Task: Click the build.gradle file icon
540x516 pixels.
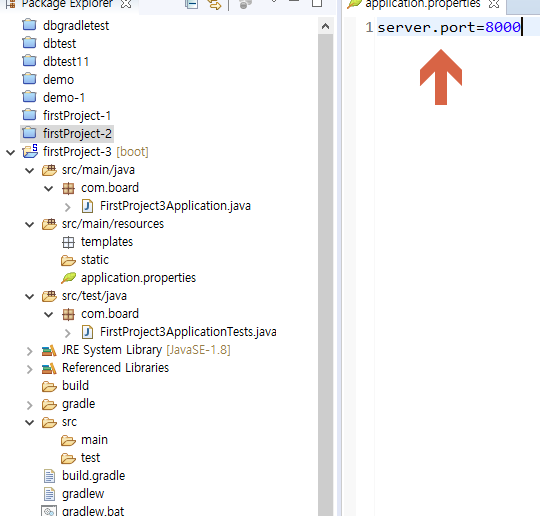Action: click(49, 476)
